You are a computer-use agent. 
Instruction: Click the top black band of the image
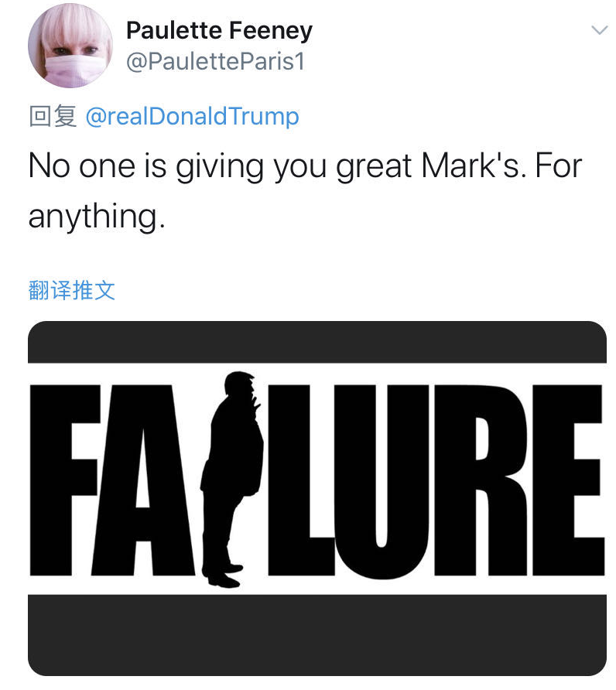317,342
